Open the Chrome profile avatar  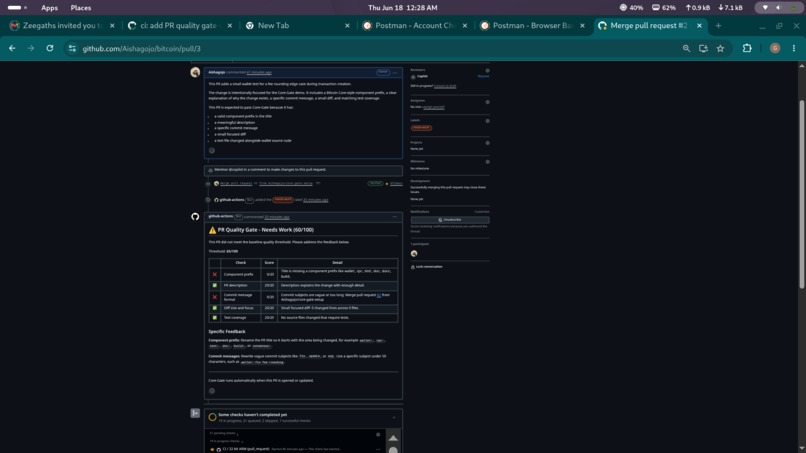click(775, 48)
